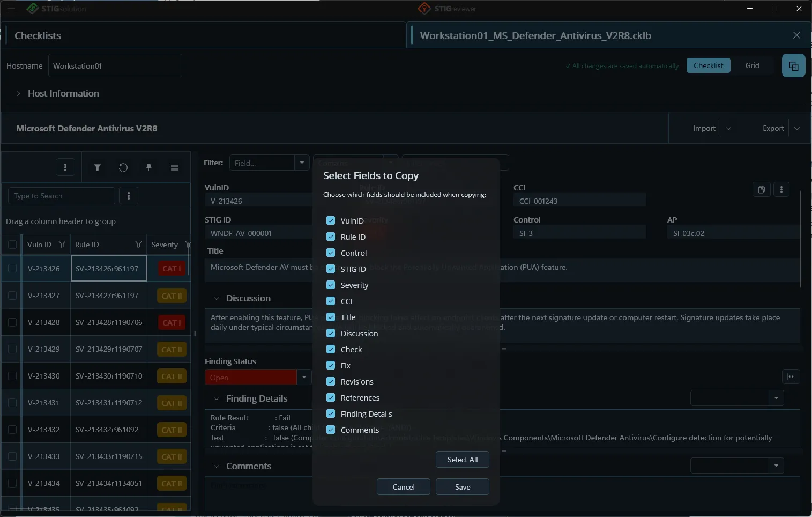812x517 pixels.
Task: Uncheck the Title checkbox
Action: click(331, 317)
